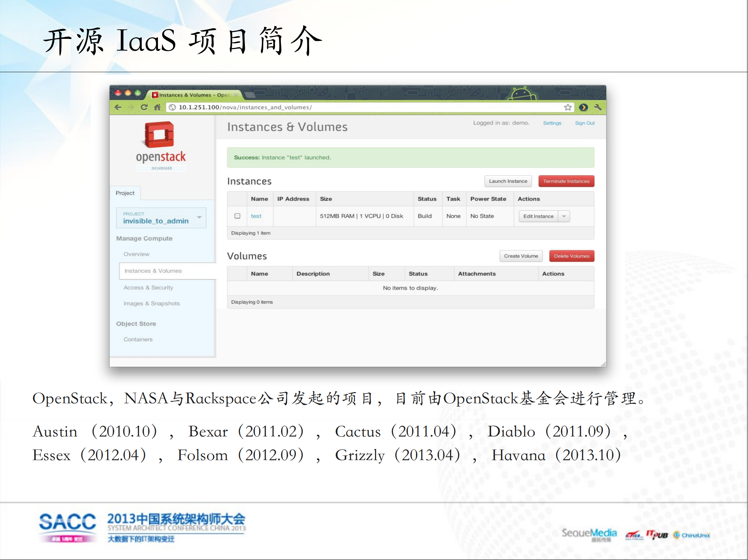Open the Images & Snapshots page
The height and width of the screenshot is (560, 748).
click(152, 303)
